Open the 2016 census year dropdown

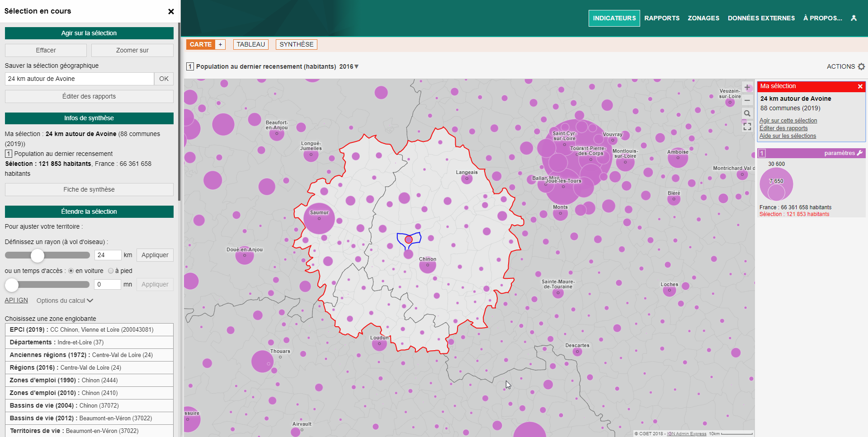[349, 66]
